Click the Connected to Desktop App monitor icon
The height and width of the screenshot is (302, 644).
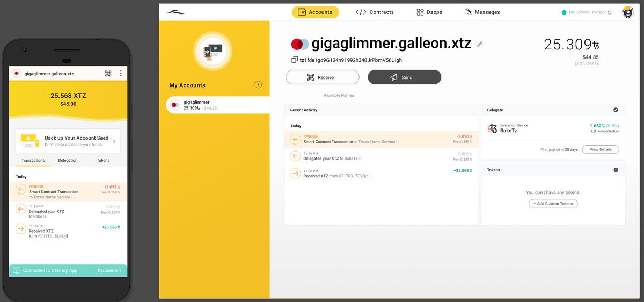tap(16, 270)
